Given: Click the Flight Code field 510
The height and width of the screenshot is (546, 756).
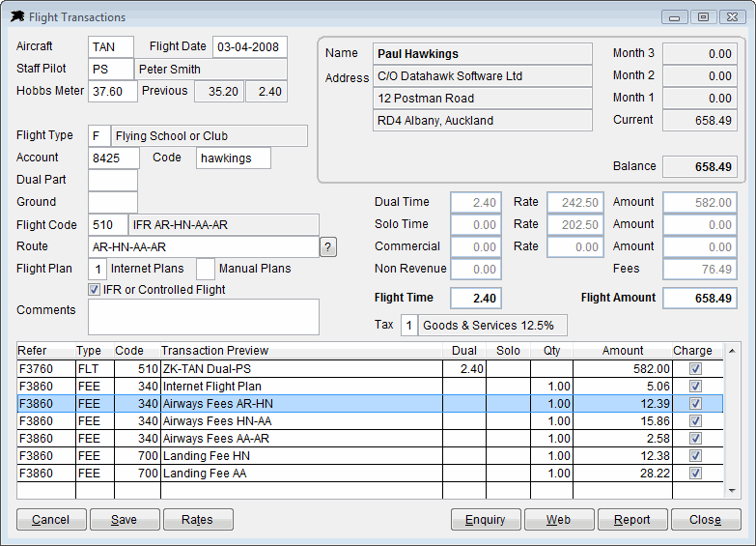Looking at the screenshot, I should pyautogui.click(x=108, y=224).
